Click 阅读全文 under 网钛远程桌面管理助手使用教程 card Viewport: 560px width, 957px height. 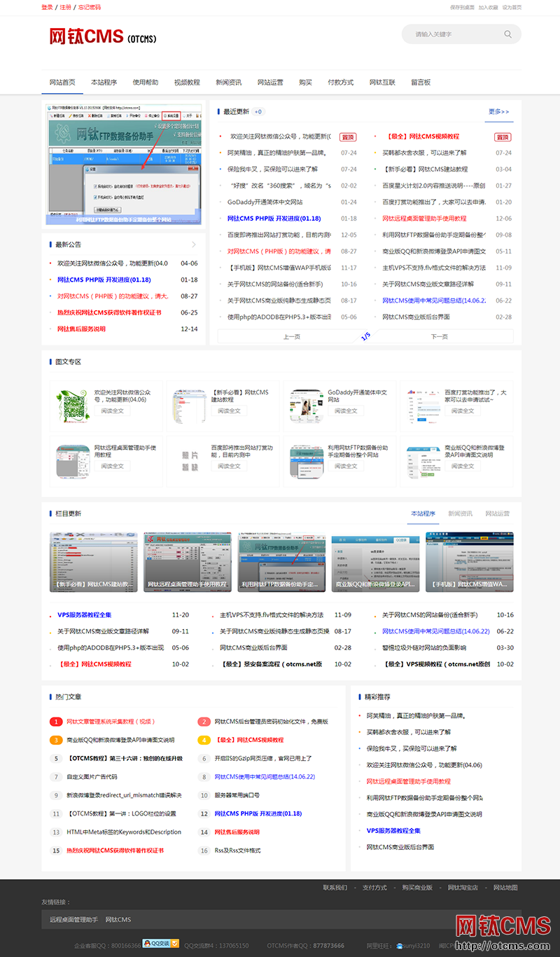tap(113, 466)
